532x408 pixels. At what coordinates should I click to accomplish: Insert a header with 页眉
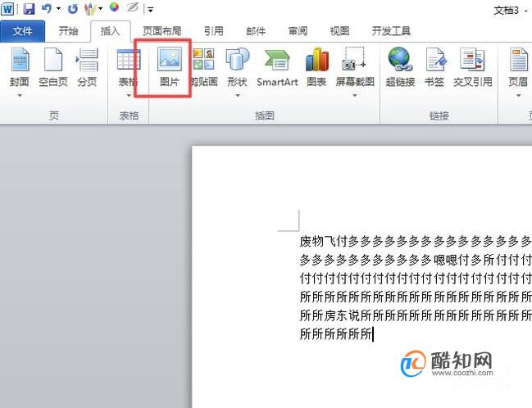click(518, 67)
